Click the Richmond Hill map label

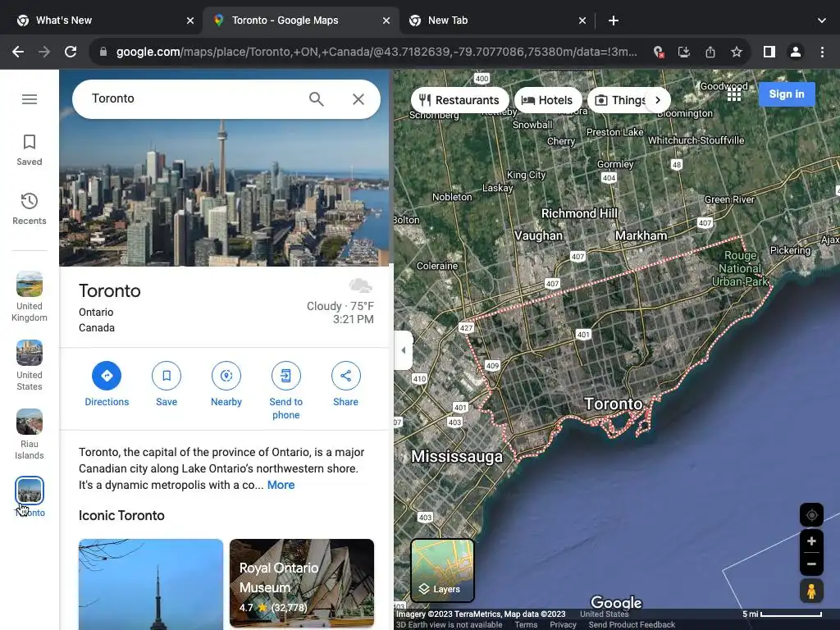pyautogui.click(x=579, y=213)
